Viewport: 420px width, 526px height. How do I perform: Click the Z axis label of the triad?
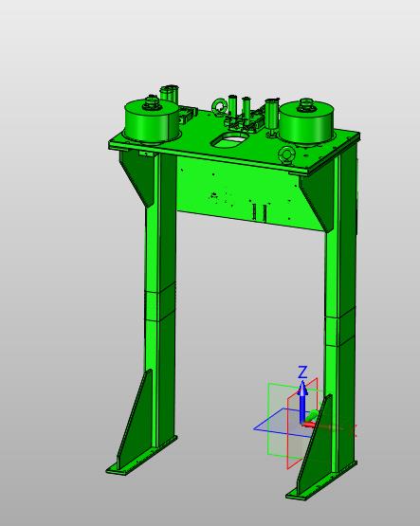pyautogui.click(x=302, y=372)
